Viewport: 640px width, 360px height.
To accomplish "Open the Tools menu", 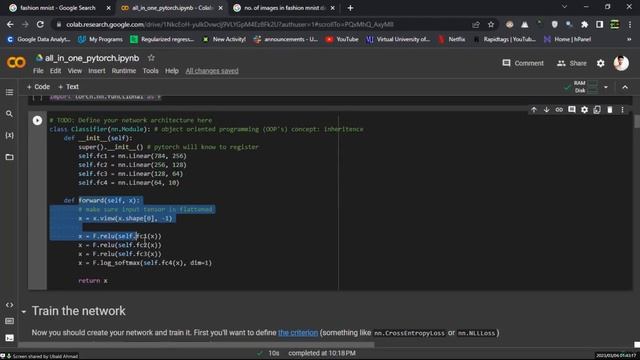I will (151, 71).
